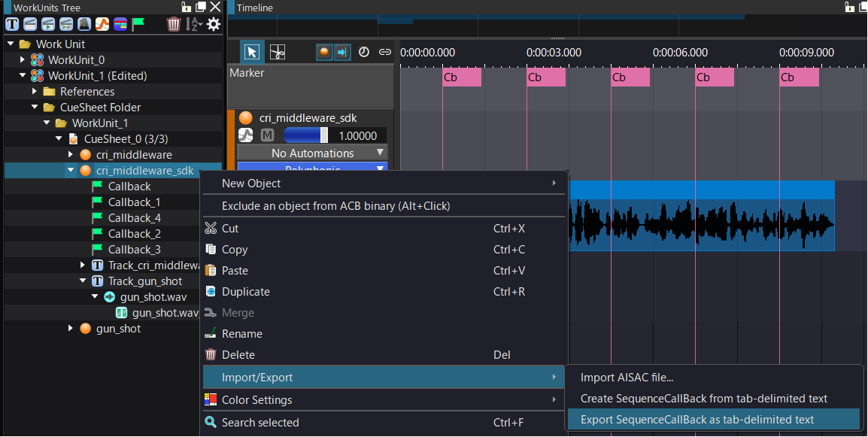Choose Copy from the context menu
868x437 pixels.
[x=385, y=249]
